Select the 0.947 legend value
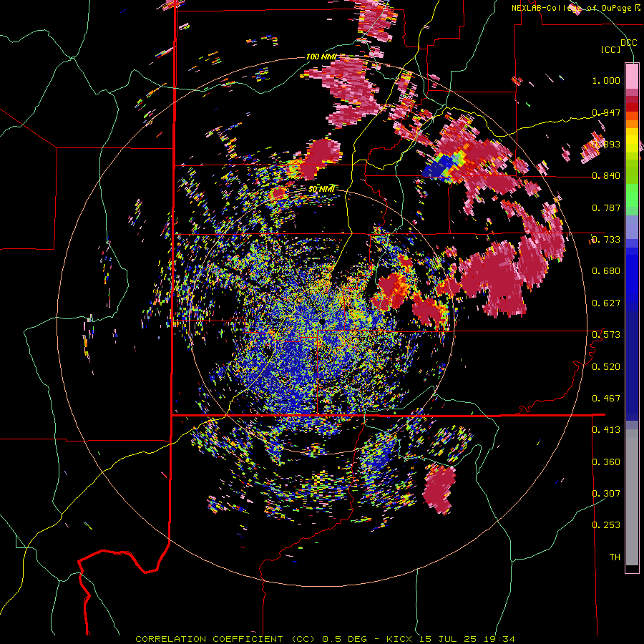The width and height of the screenshot is (644, 644). (606, 112)
